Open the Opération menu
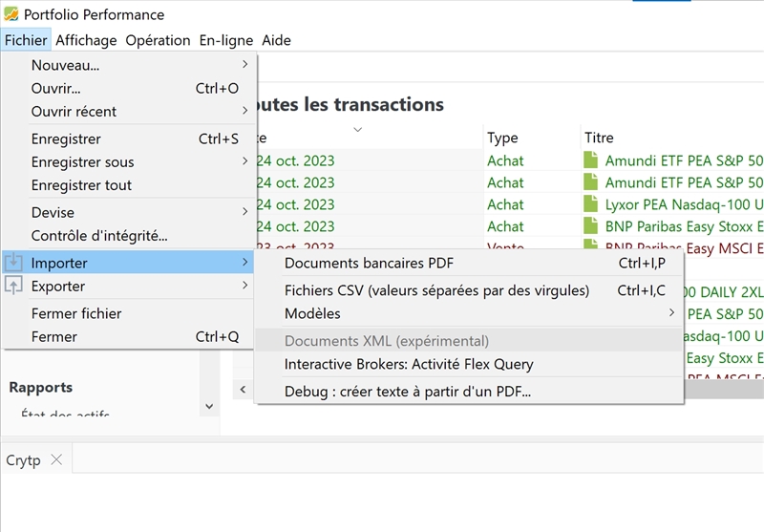Image resolution: width=764 pixels, height=532 pixels. (158, 40)
